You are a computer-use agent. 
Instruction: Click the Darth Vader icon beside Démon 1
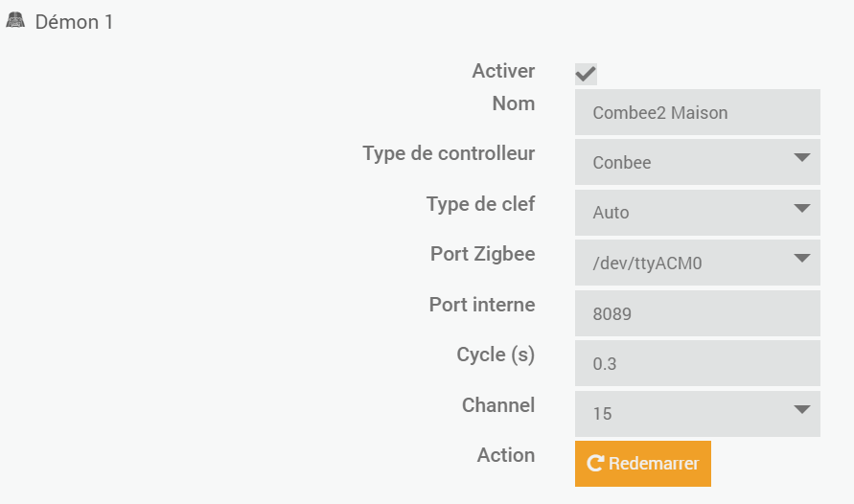click(x=15, y=20)
